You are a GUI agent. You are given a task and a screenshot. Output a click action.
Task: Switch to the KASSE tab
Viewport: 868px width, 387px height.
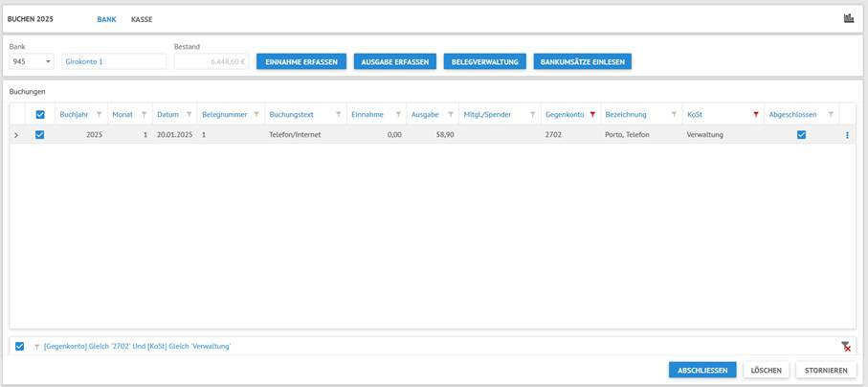[142, 19]
